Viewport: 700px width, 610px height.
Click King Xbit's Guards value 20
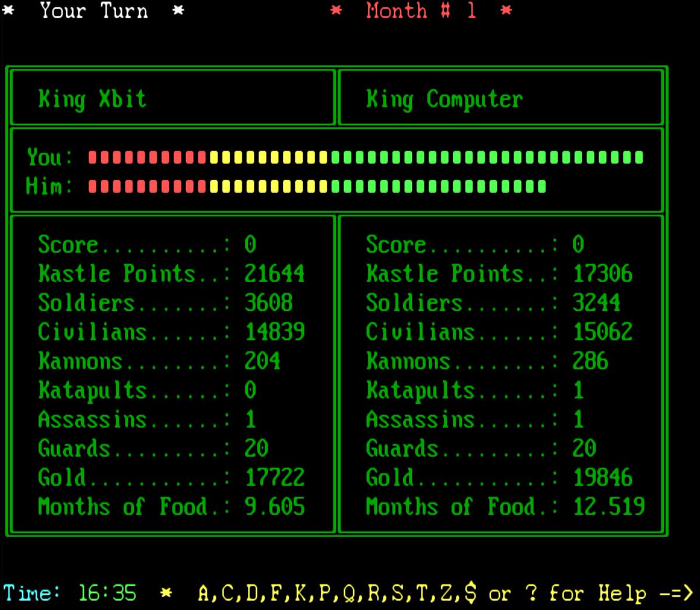pyautogui.click(x=256, y=448)
